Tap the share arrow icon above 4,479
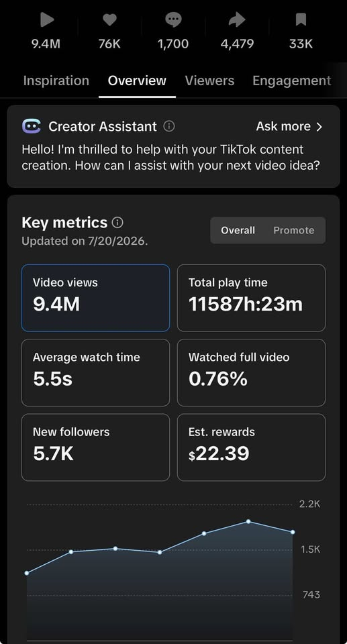347x644 pixels. [x=237, y=20]
